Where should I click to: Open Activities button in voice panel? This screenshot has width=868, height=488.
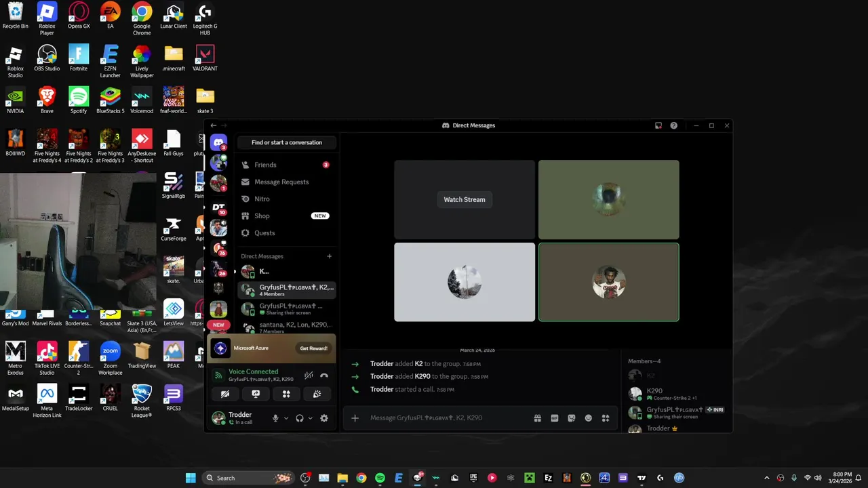[x=286, y=394]
